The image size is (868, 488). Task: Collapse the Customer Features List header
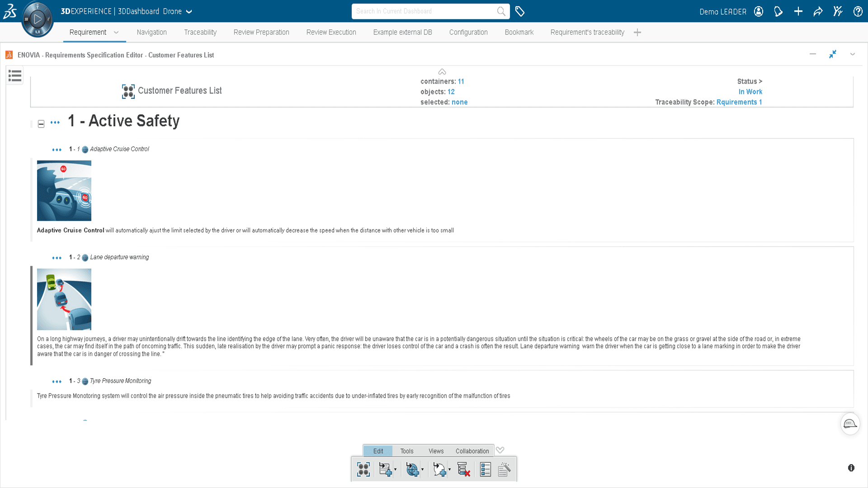coord(442,72)
